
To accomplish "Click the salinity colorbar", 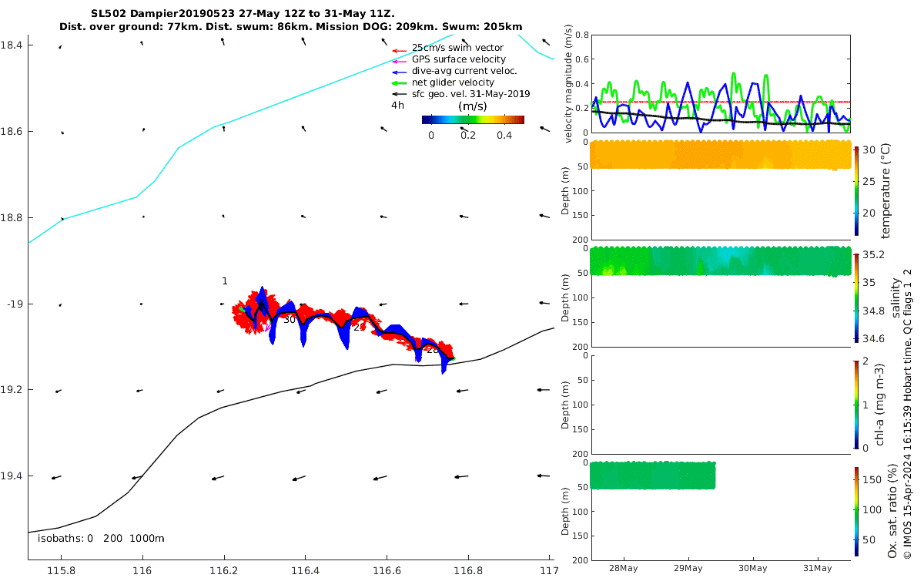I will point(857,297).
